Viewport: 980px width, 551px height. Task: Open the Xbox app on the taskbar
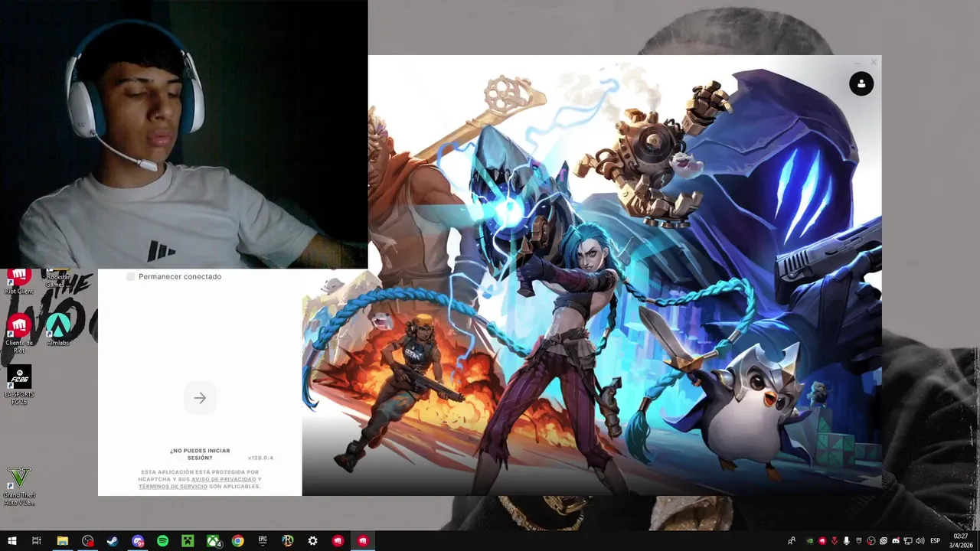point(213,540)
